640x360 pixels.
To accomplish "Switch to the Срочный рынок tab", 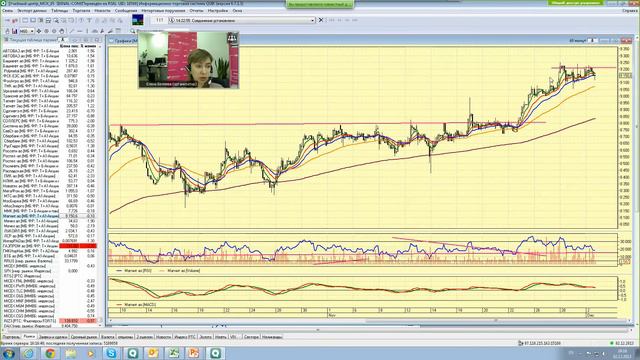I will [x=84, y=337].
